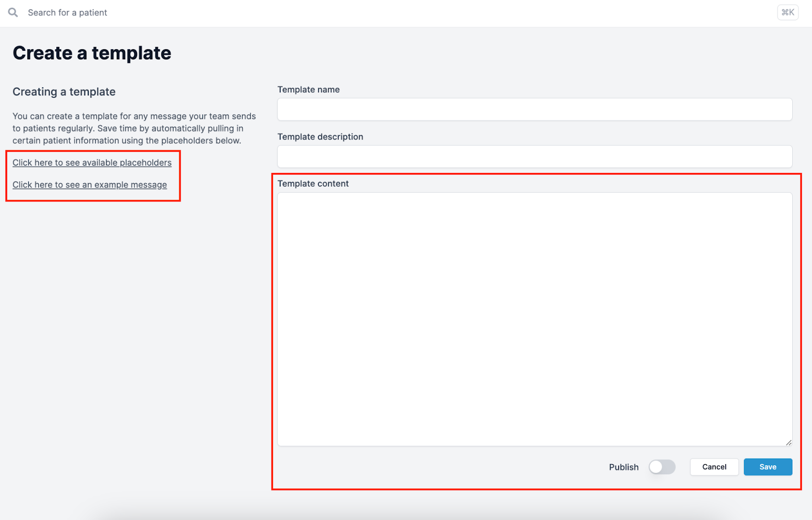Click the Template name label
Screen dimensions: 812x520
308,89
